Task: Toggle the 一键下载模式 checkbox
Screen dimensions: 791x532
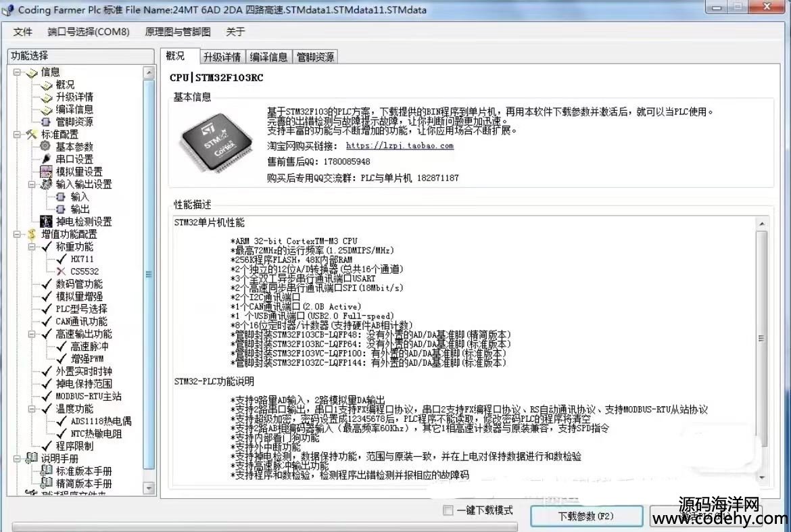Action: coord(448,510)
